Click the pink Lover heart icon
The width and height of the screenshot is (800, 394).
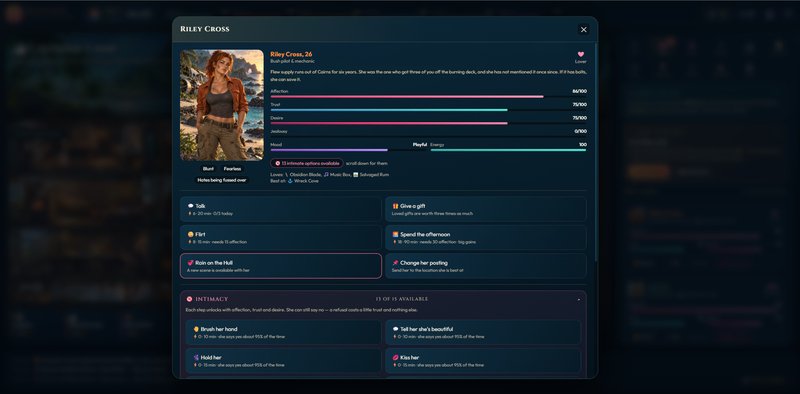pos(581,54)
